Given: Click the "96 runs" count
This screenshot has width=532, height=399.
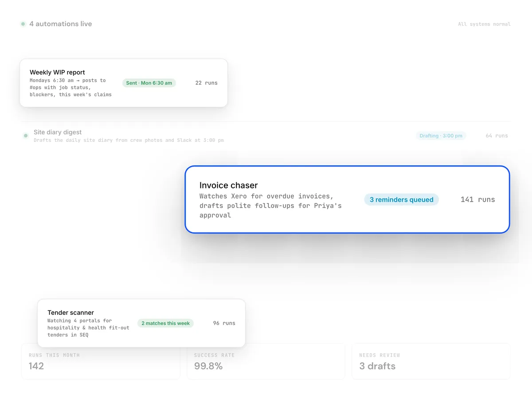Looking at the screenshot, I should (224, 323).
